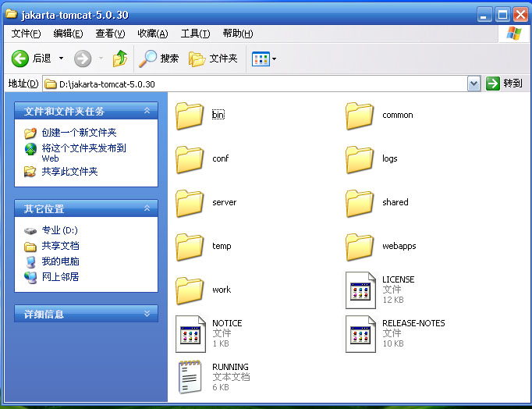Image resolution: width=532 pixels, height=409 pixels.
Task: Open the 编辑(E) menu
Action: pos(68,34)
